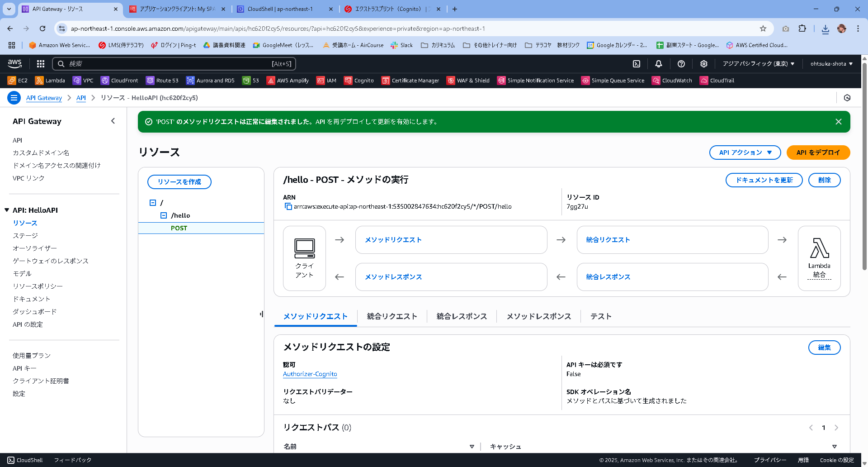Switch to the 統合リクエスト tab
The image size is (868, 467).
[x=392, y=316]
